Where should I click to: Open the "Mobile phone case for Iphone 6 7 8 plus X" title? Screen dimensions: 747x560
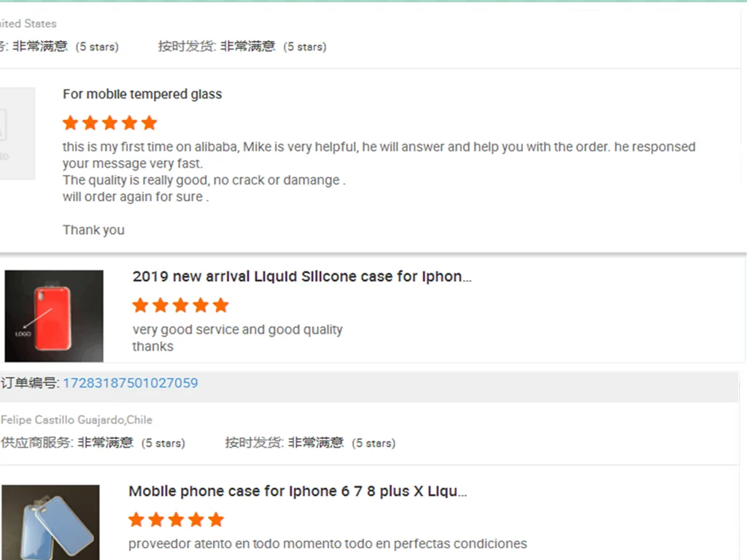pyautogui.click(x=298, y=491)
